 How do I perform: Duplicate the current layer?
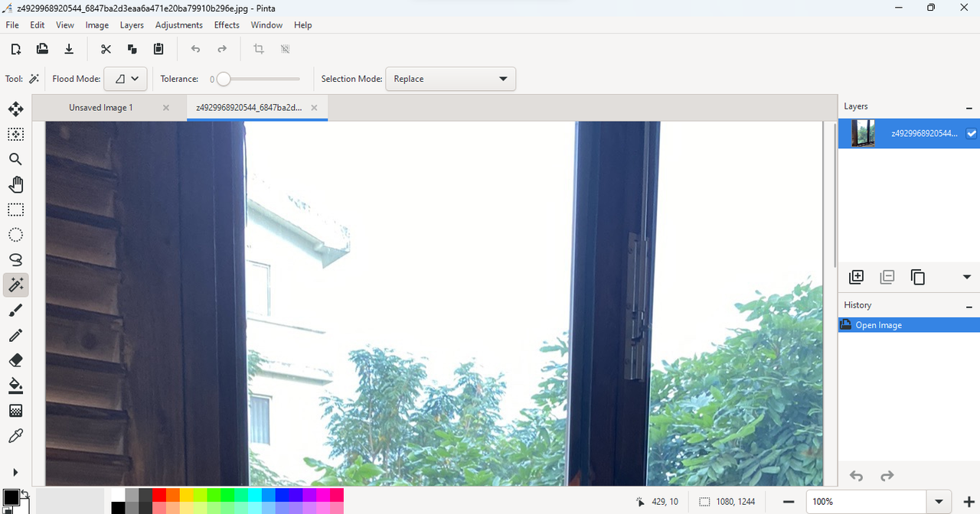coord(918,277)
